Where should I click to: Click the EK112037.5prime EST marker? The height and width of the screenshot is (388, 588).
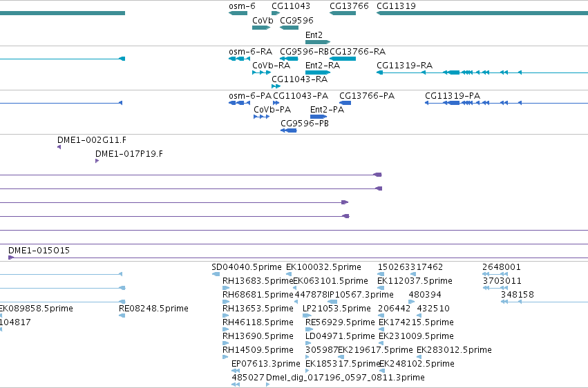coord(381,288)
